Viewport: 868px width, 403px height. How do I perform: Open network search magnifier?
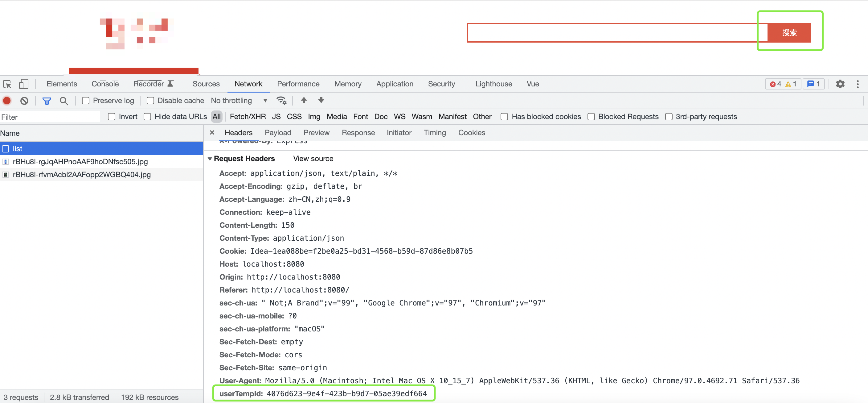click(64, 101)
